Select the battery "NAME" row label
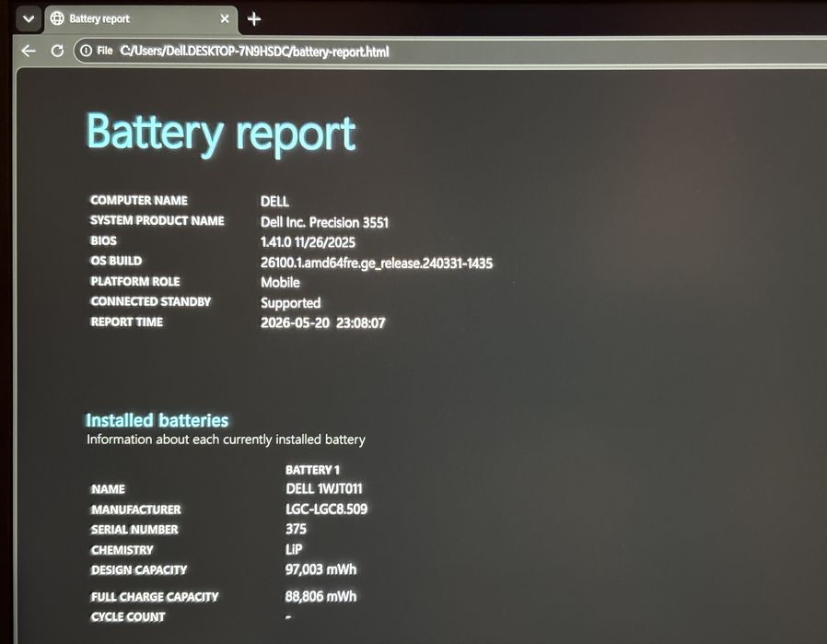 108,489
